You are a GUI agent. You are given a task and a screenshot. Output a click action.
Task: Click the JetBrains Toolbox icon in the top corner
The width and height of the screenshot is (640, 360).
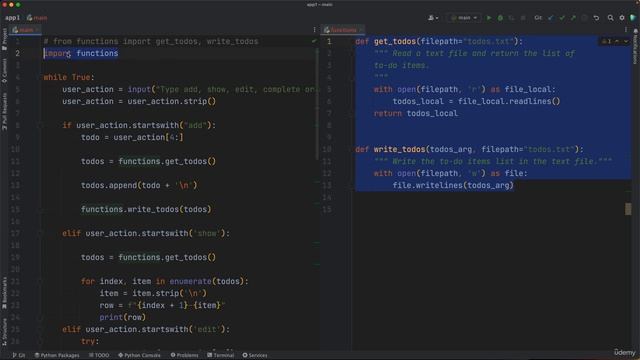633,18
